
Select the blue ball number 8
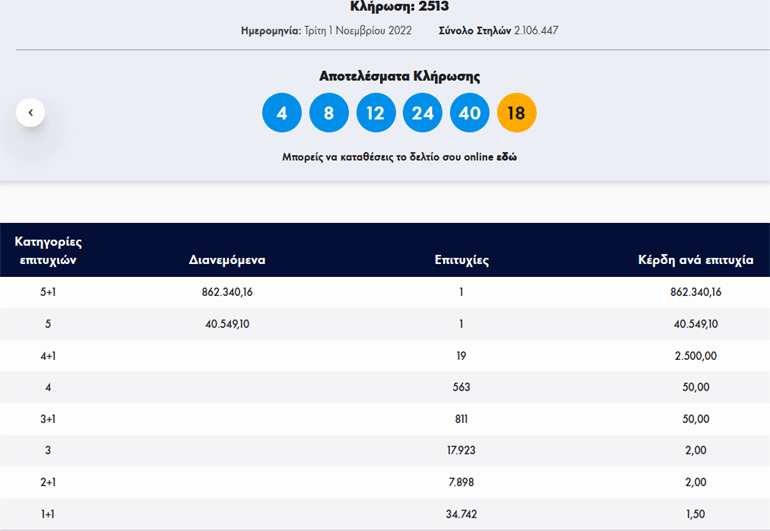click(329, 113)
